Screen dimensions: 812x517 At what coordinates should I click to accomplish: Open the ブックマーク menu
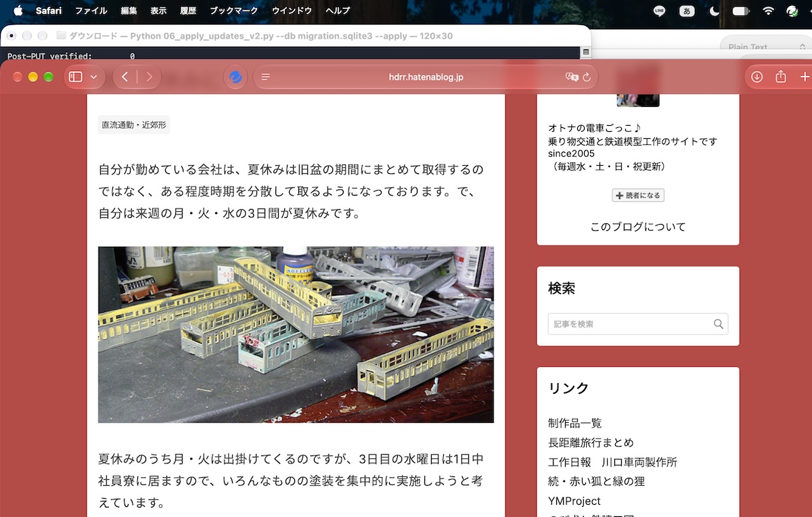point(234,11)
